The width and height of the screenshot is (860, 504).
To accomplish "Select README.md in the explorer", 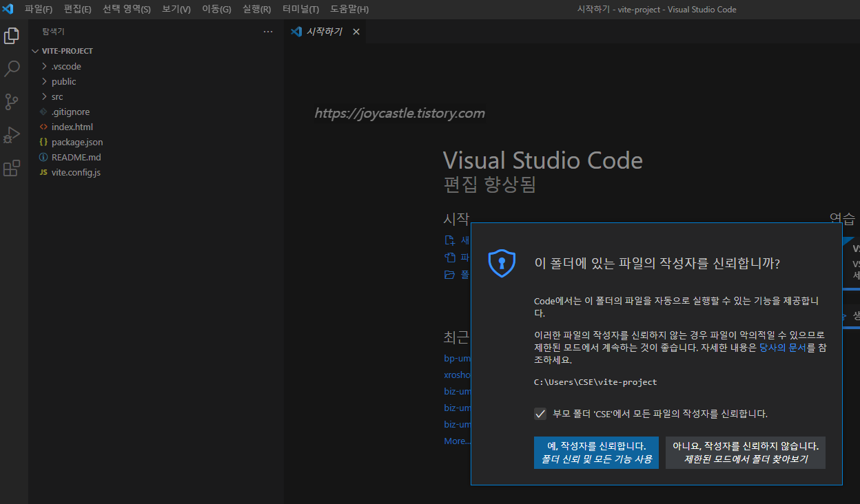I will tap(76, 157).
